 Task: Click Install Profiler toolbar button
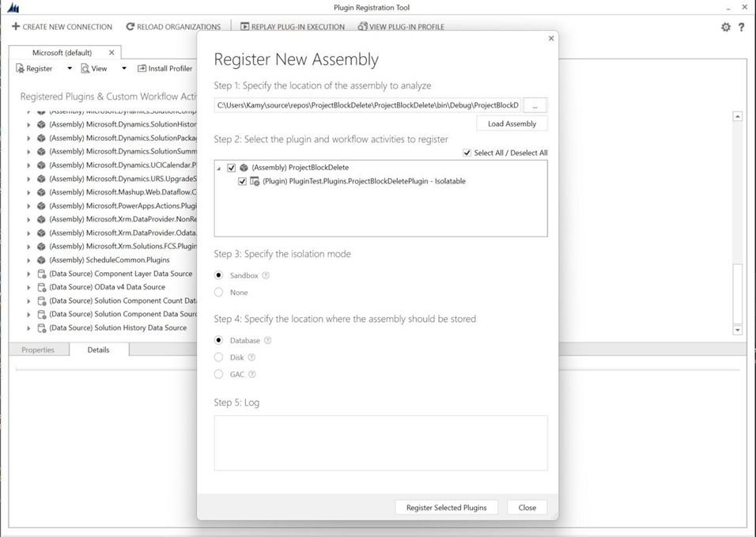[x=165, y=69]
